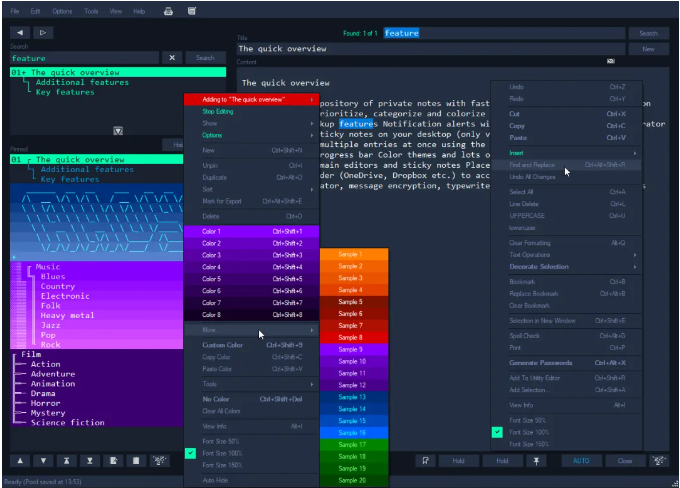
Task: Click the second Hold button in the editor bar
Action: tap(502, 461)
